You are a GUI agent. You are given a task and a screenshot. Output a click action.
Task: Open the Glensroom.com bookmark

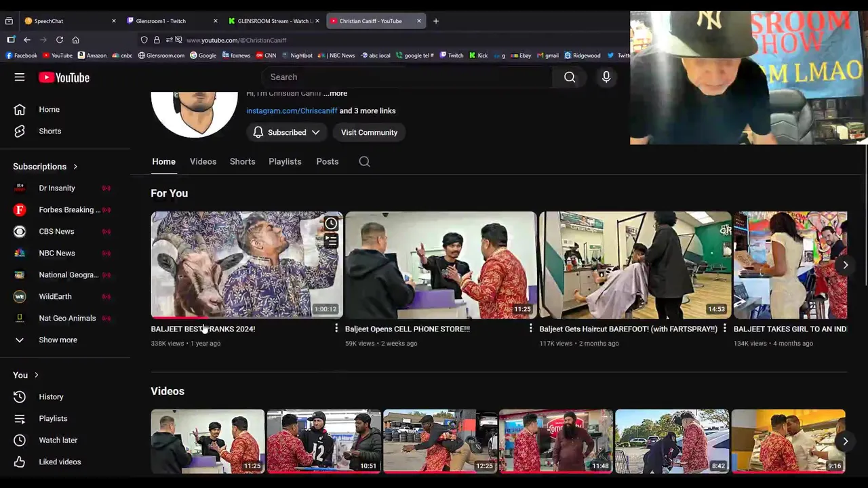pyautogui.click(x=161, y=56)
